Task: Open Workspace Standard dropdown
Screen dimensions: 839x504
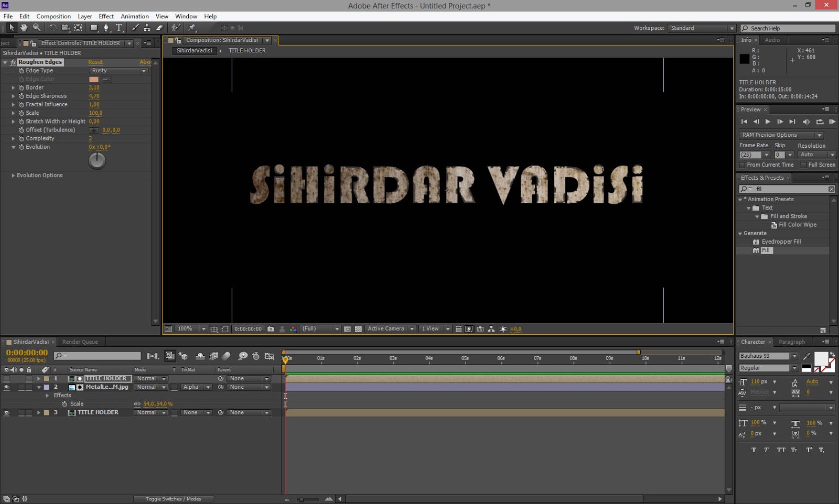Action: (702, 28)
